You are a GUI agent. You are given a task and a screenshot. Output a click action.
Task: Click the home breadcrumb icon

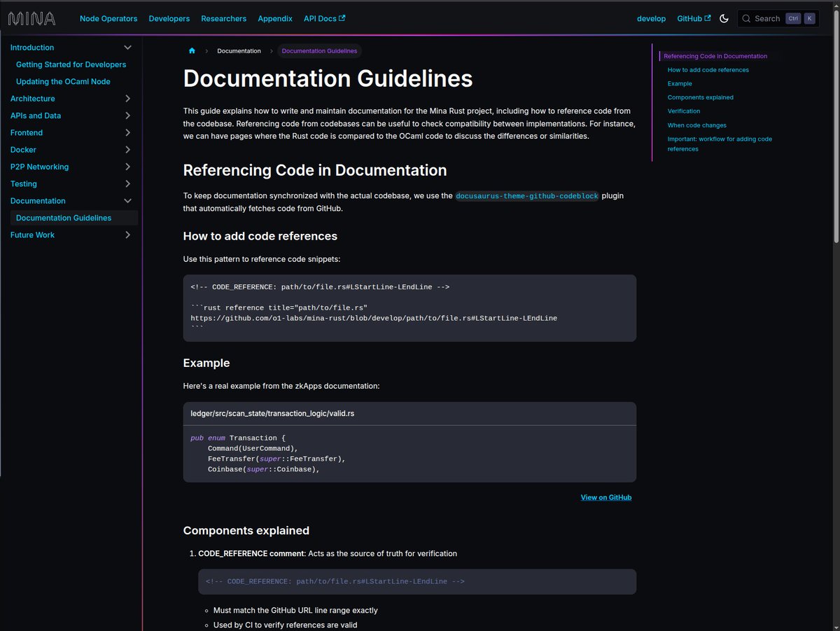tap(191, 50)
